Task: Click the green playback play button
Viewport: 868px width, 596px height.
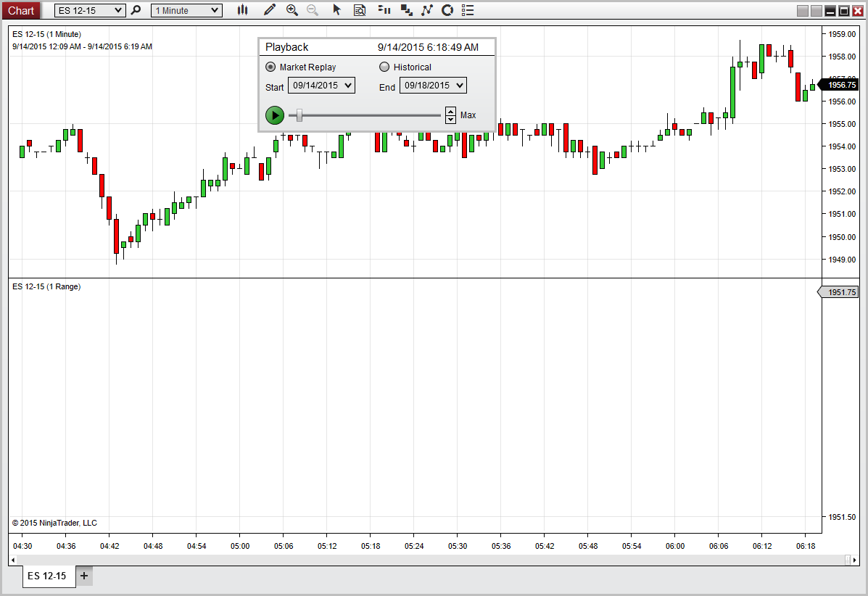Action: point(275,115)
